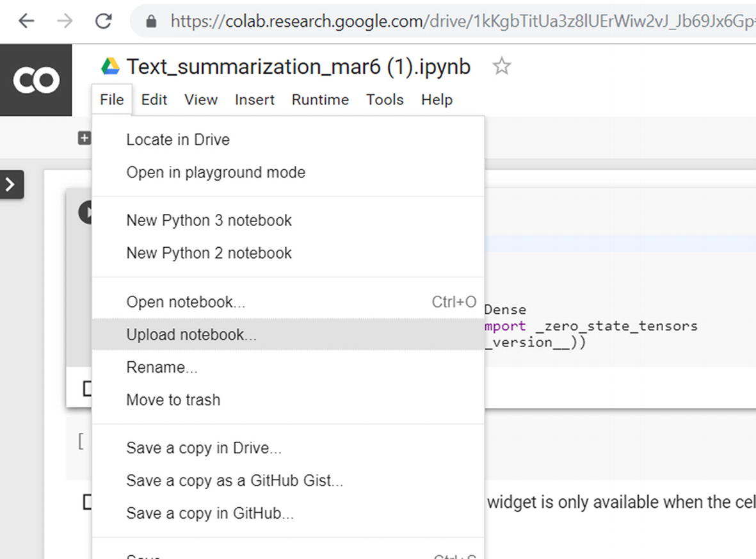Expand the left sidebar chevron
This screenshot has width=756, height=559.
point(11,184)
